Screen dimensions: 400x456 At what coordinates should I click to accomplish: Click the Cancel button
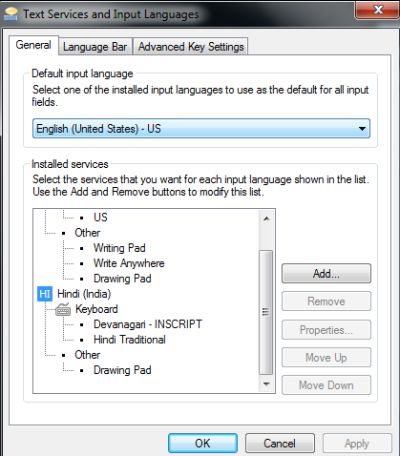[x=280, y=443]
